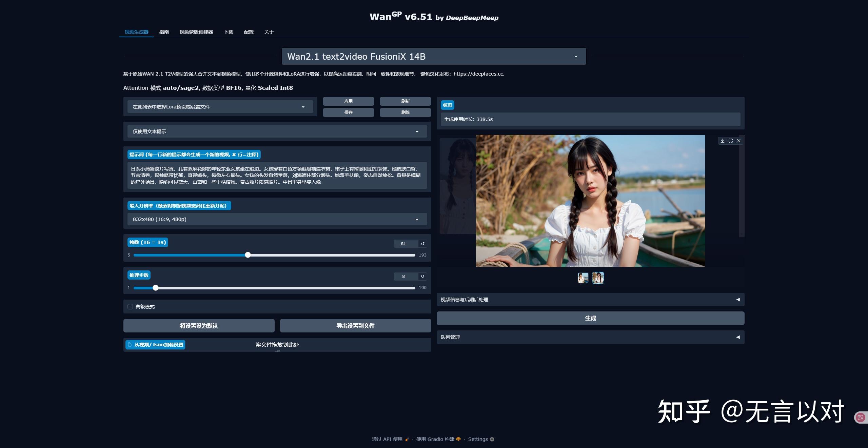Click 导出设置到文件 button

(355, 326)
